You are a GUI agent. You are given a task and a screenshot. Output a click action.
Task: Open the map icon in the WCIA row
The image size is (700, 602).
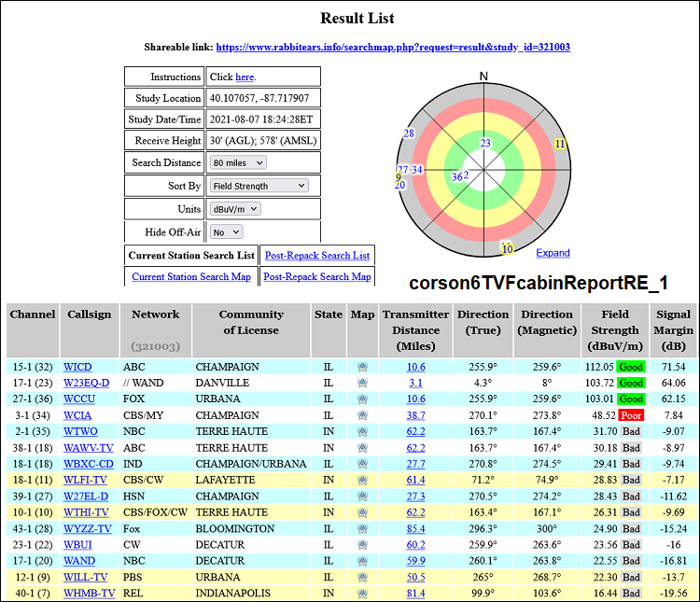click(x=362, y=415)
